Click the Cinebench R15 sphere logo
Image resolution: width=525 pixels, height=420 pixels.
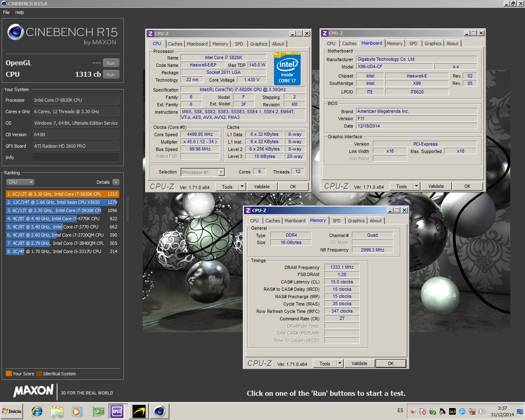tap(16, 32)
